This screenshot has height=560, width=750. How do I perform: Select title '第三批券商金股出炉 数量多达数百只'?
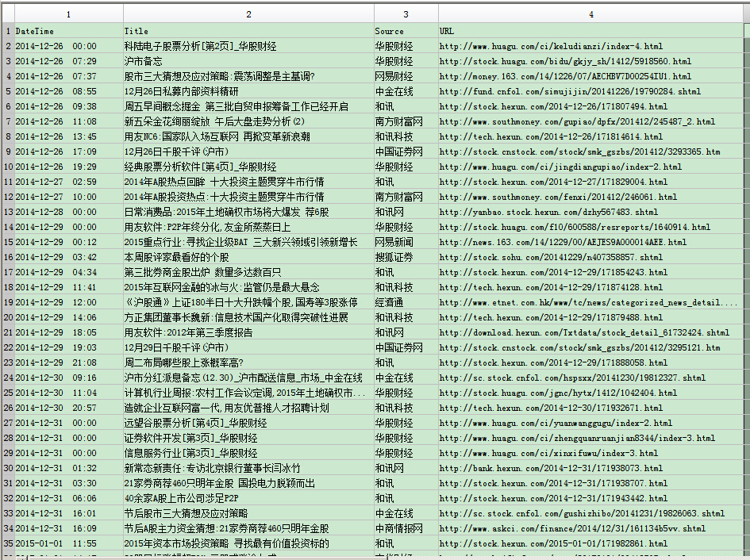[248, 272]
